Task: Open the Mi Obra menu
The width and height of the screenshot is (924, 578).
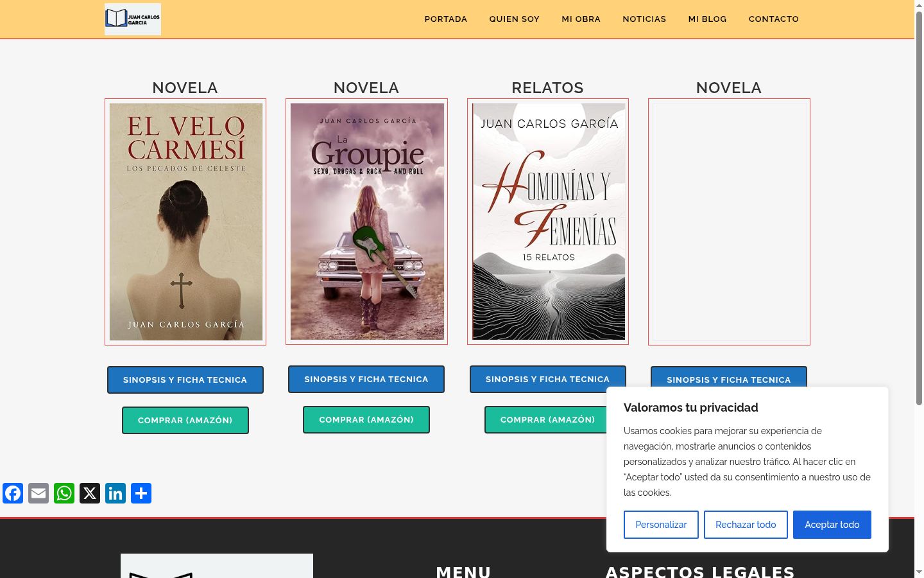Action: 581,19
